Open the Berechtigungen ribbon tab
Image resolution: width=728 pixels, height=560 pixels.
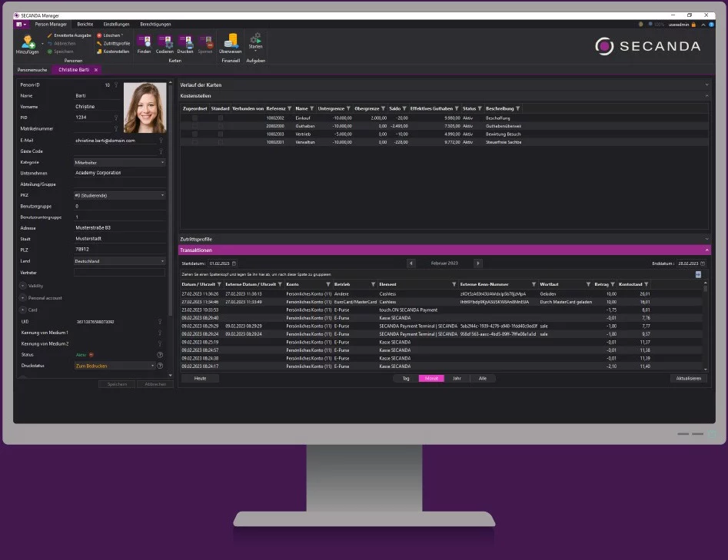coord(155,24)
